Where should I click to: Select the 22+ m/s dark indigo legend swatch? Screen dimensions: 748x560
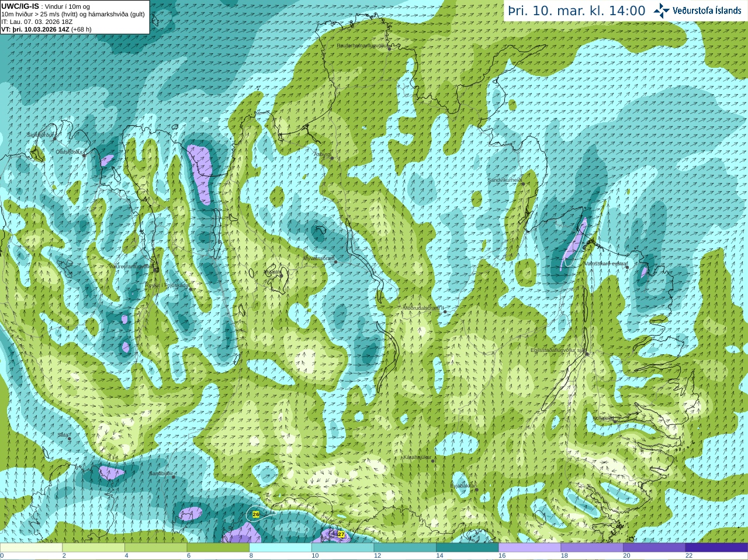click(716, 548)
